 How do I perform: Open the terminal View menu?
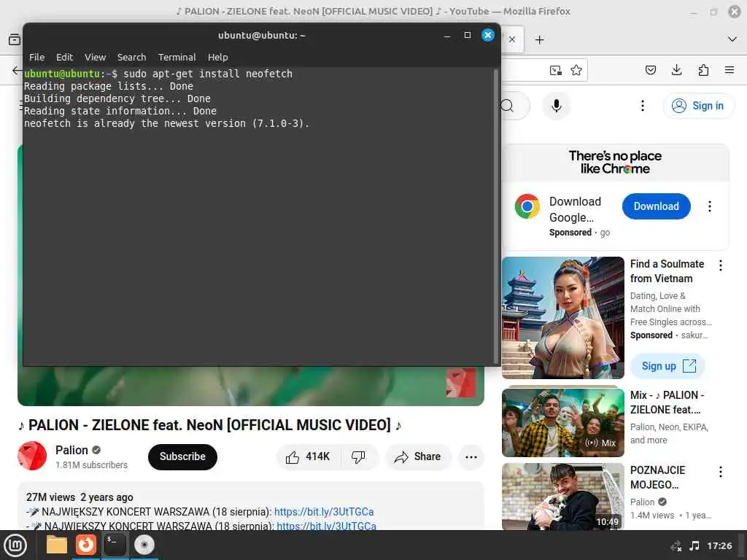click(96, 57)
